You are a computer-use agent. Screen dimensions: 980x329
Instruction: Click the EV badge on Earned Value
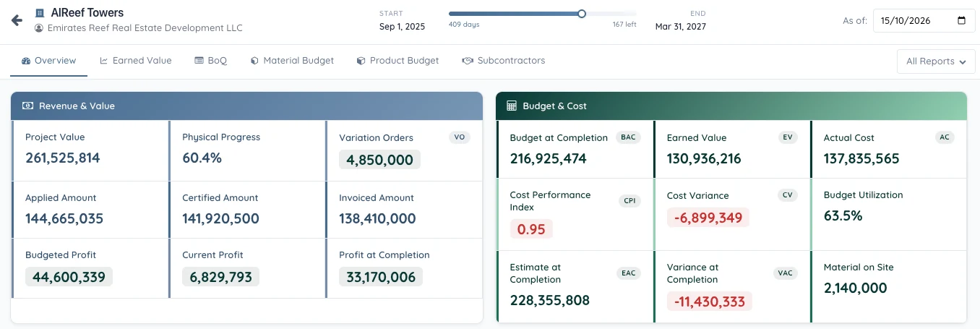[787, 137]
